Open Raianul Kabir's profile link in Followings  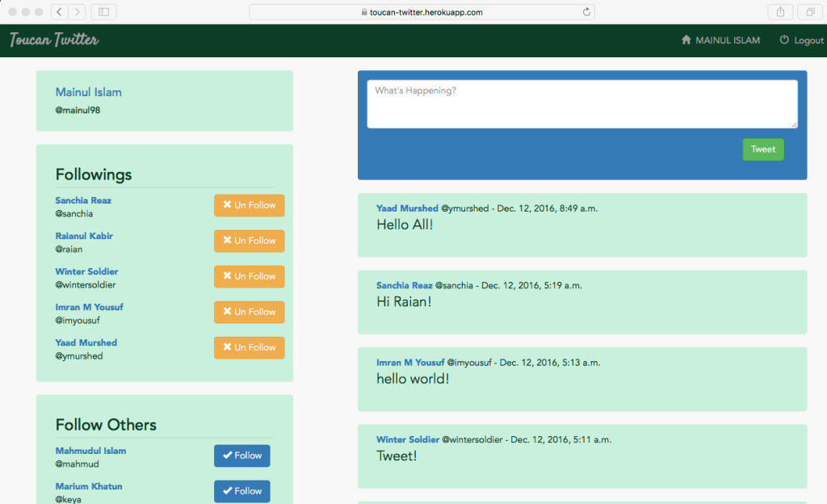(84, 236)
